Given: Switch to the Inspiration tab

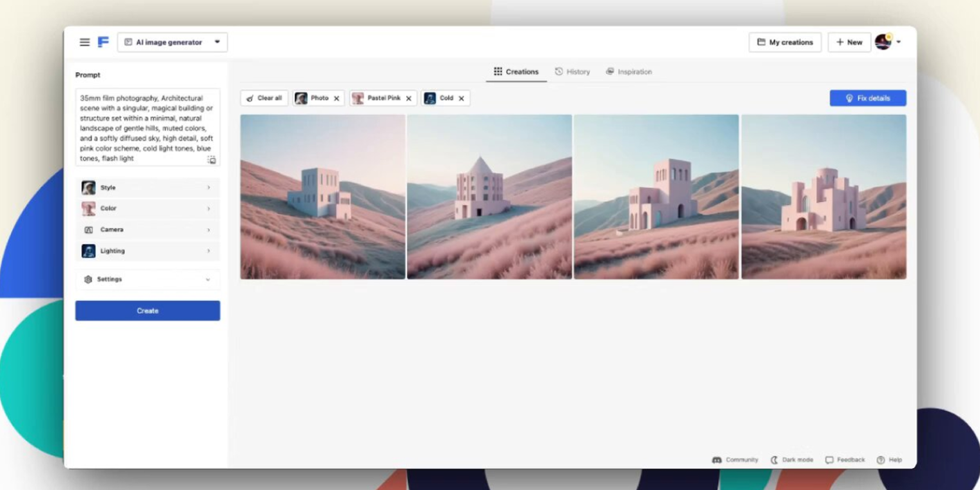Looking at the screenshot, I should tap(629, 72).
